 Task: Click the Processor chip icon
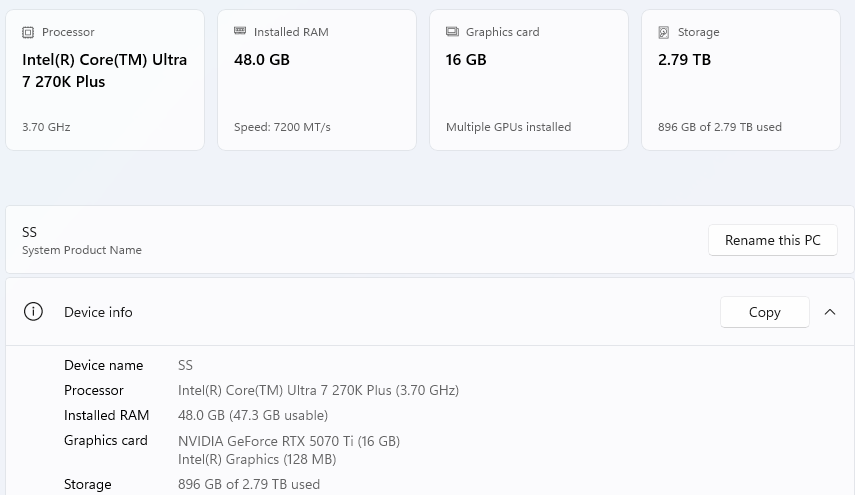[x=28, y=32]
